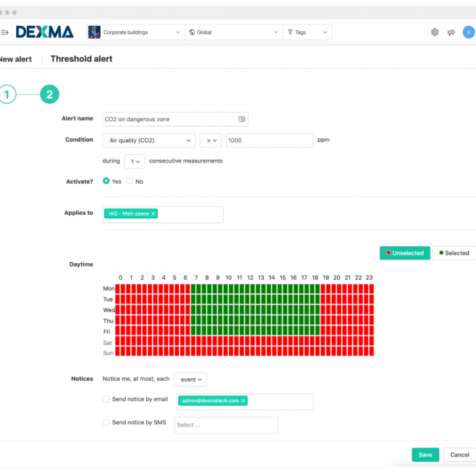Click the Mon row label
The image size is (476, 476).
pos(109,288)
